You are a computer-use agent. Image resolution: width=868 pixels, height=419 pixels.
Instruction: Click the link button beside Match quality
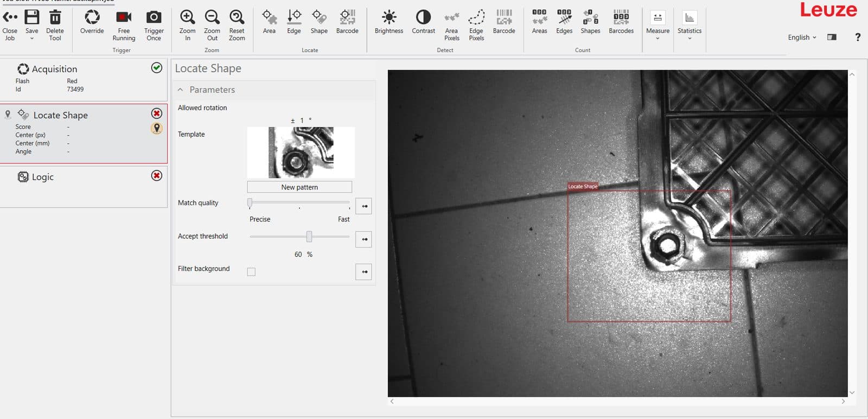coord(364,206)
